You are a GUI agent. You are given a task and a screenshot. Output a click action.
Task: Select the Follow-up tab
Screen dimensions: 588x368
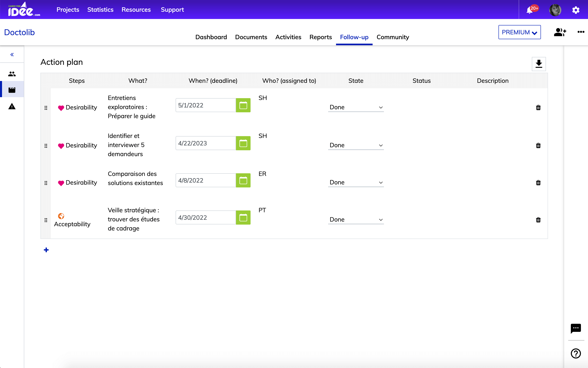pos(354,37)
